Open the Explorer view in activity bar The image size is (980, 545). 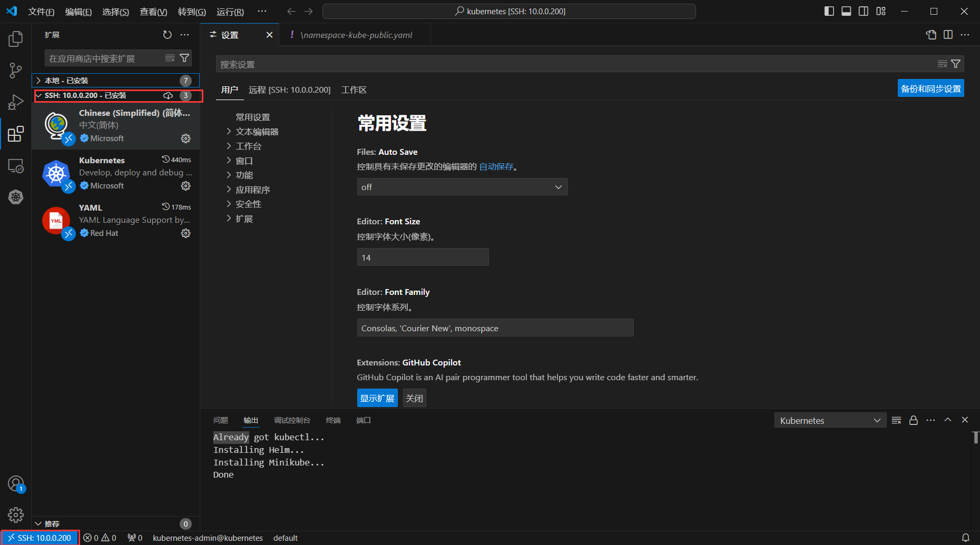tap(16, 39)
